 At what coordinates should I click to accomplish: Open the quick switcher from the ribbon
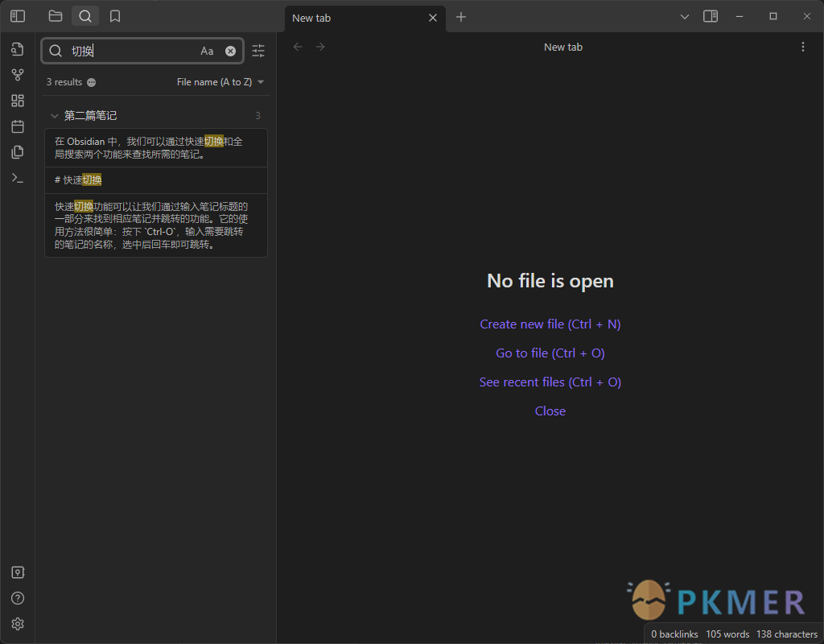(18, 49)
